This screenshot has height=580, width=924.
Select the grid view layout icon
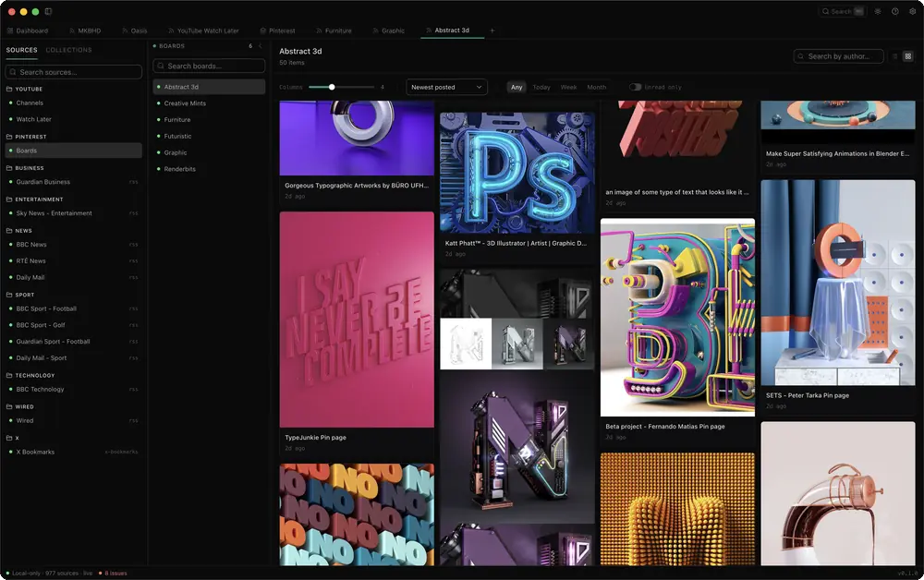point(908,56)
